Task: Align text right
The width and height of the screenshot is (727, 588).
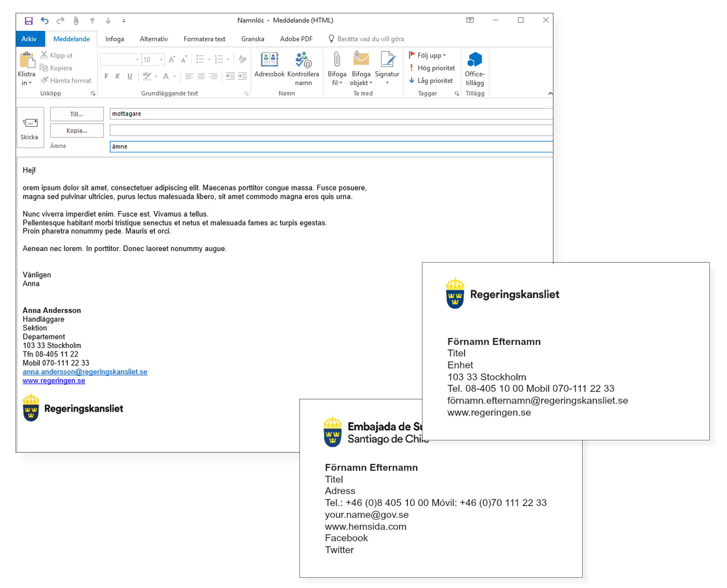Action: (214, 76)
